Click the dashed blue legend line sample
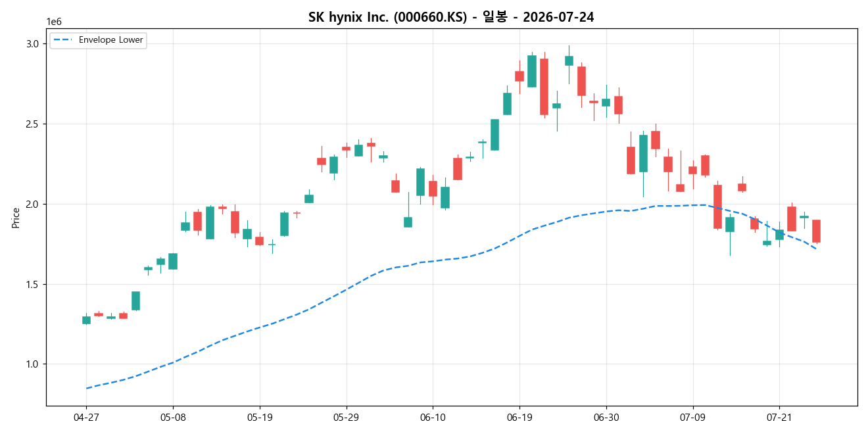The image size is (868, 434). (64, 40)
